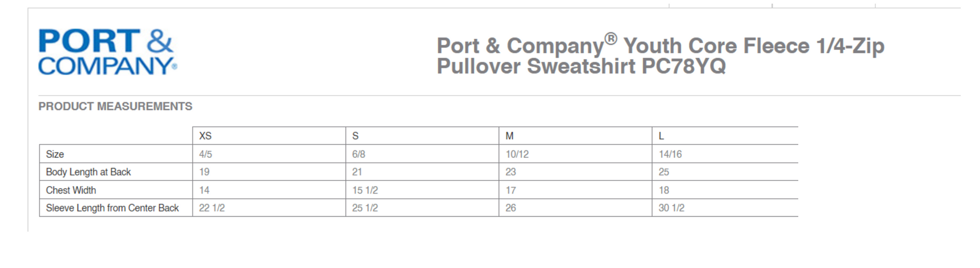Image resolution: width=980 pixels, height=268 pixels.
Task: Click the XS body length value 19
Action: pos(204,172)
